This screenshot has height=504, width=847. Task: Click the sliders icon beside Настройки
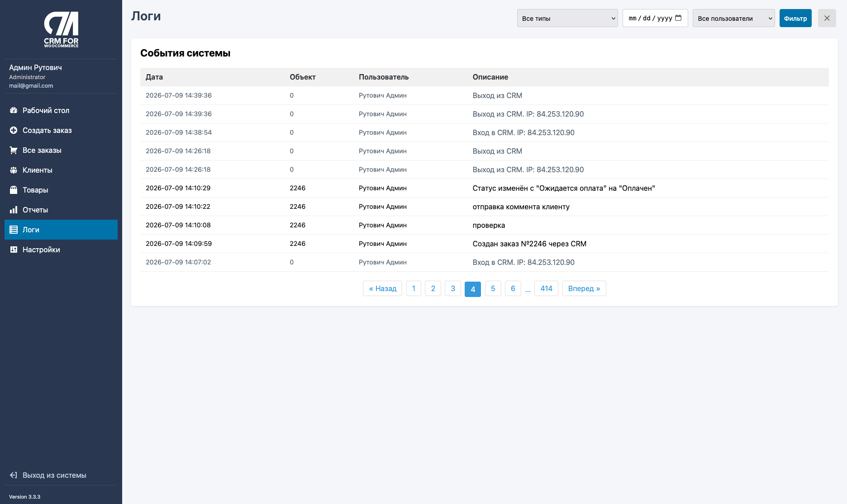tap(14, 250)
